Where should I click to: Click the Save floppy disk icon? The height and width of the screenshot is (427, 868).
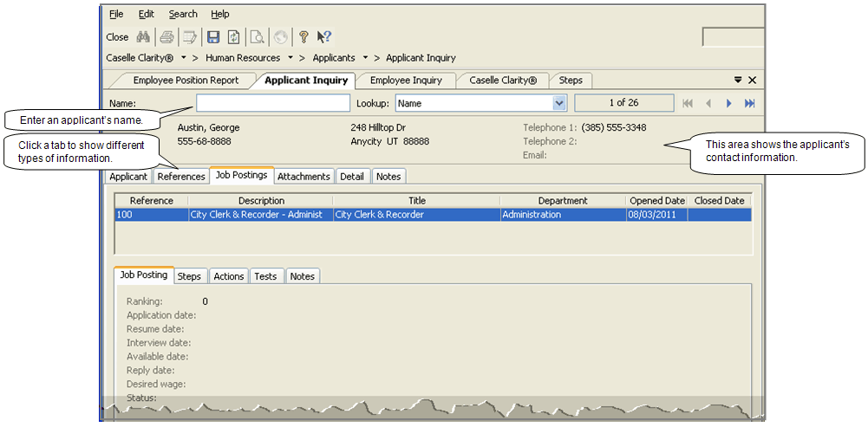212,37
